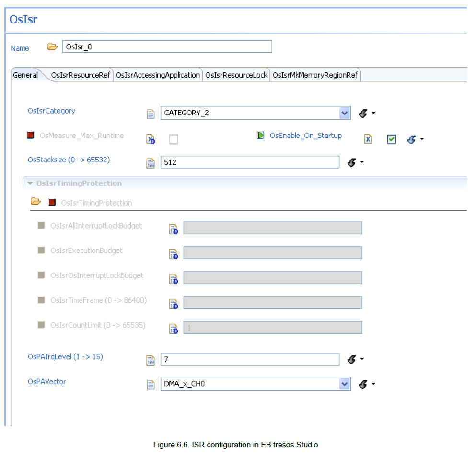This screenshot has width=476, height=457.
Task: Click the OsStacksize action wrench icon
Action: pos(351,163)
